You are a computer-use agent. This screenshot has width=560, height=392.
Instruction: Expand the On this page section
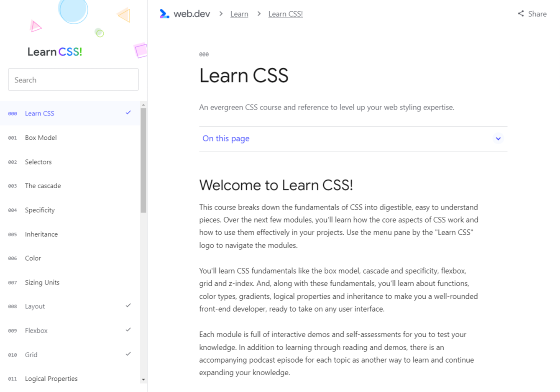tap(226, 138)
